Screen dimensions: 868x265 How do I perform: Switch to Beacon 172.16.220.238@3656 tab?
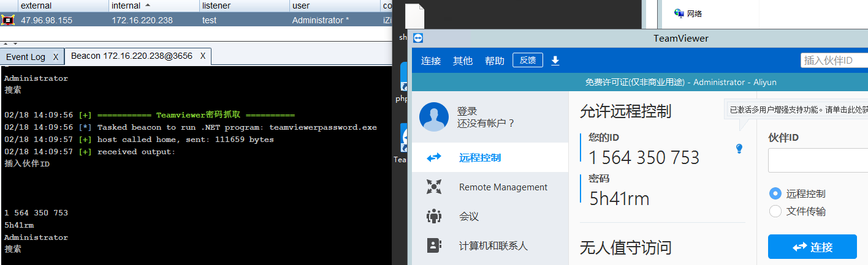click(132, 56)
